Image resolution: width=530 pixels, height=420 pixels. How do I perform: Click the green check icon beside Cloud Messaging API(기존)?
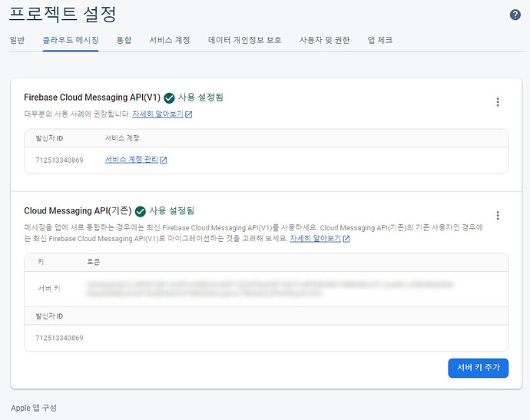141,211
